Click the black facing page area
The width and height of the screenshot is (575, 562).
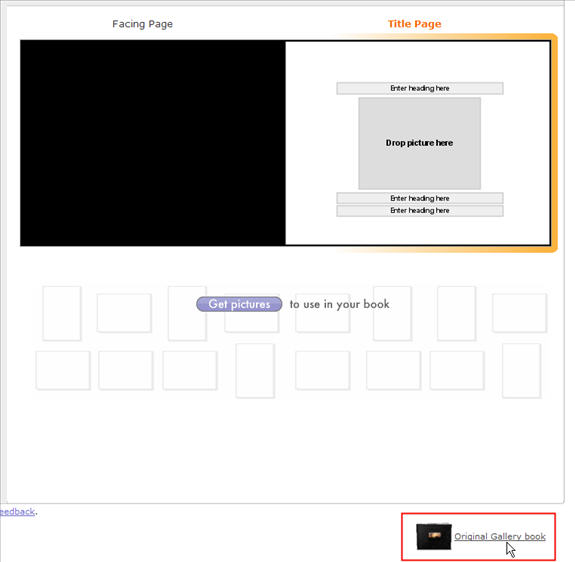(153, 143)
